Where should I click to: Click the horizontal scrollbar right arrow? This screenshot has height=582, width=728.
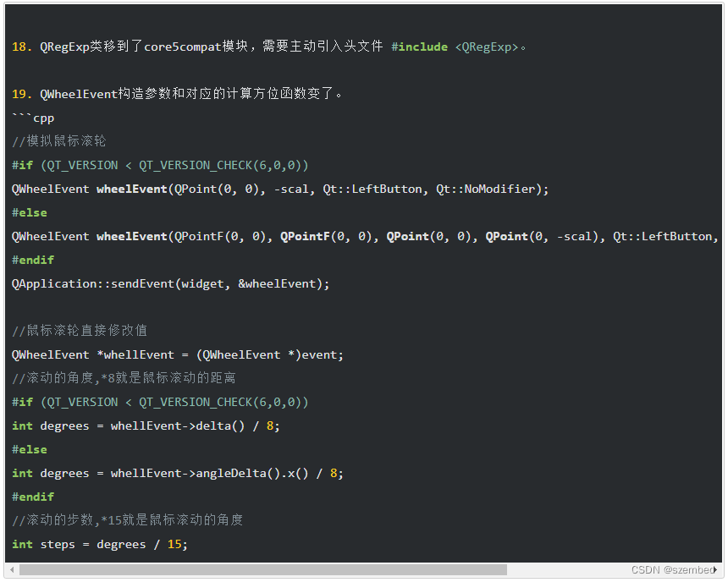pyautogui.click(x=715, y=569)
